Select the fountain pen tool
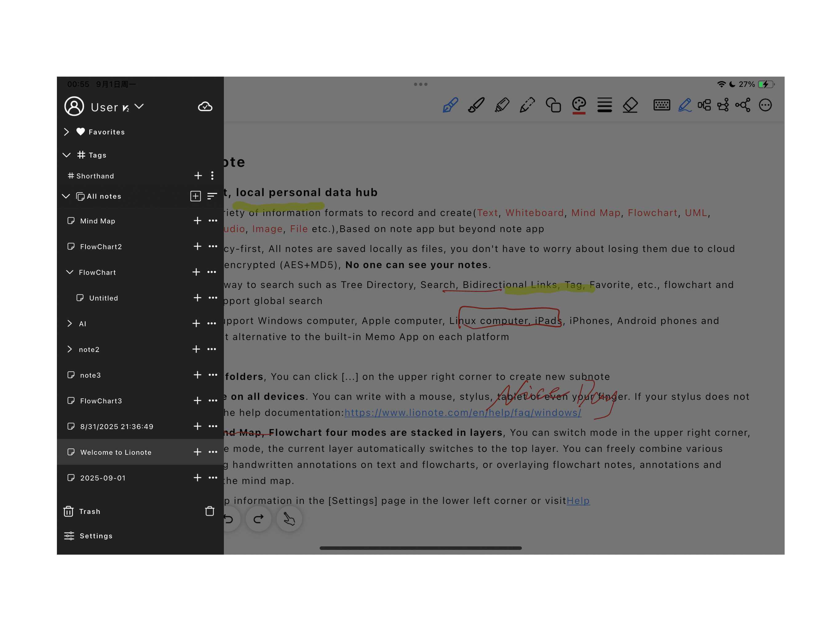 pyautogui.click(x=450, y=105)
